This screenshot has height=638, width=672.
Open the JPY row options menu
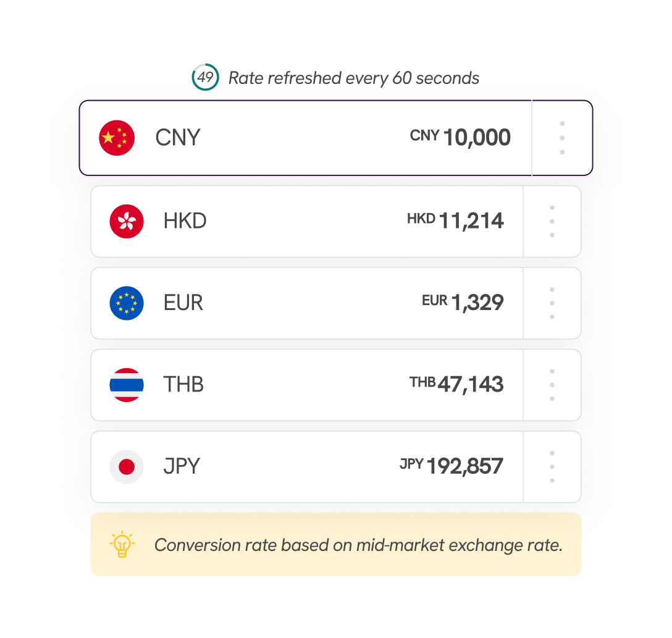[552, 467]
